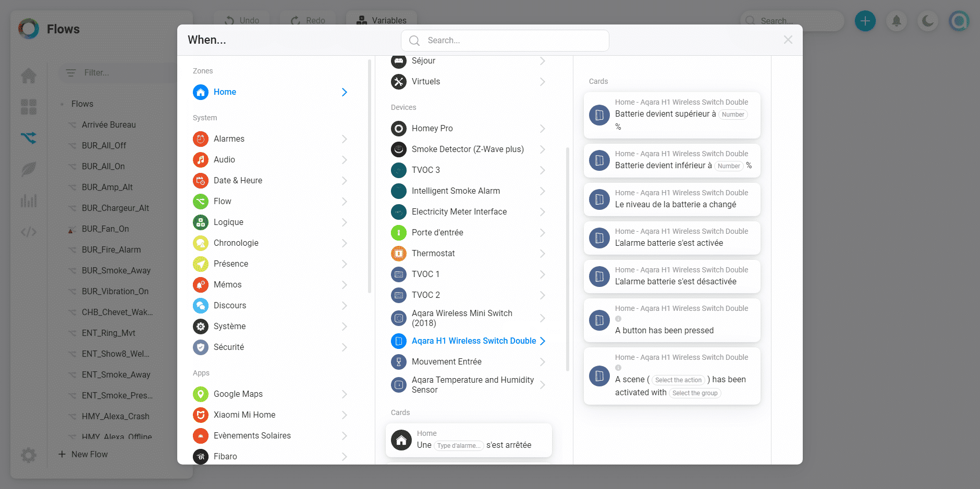Select the Mémos icon

pos(201,284)
